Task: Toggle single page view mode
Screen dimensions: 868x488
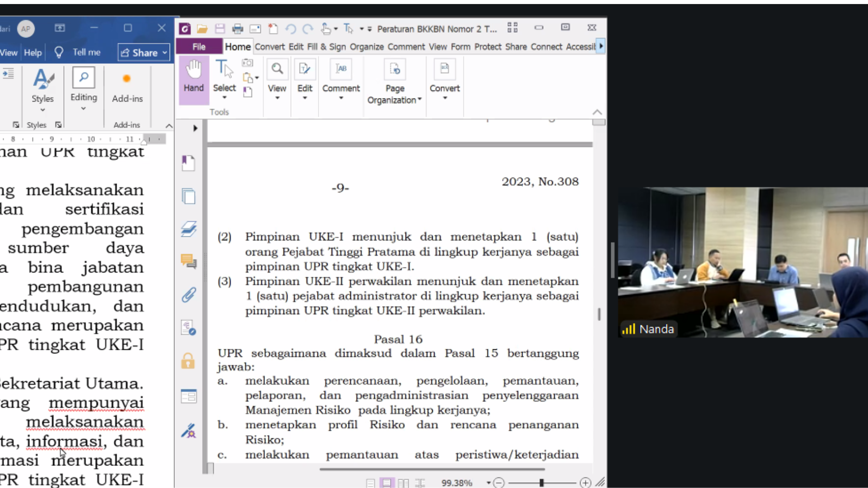Action: 371,483
